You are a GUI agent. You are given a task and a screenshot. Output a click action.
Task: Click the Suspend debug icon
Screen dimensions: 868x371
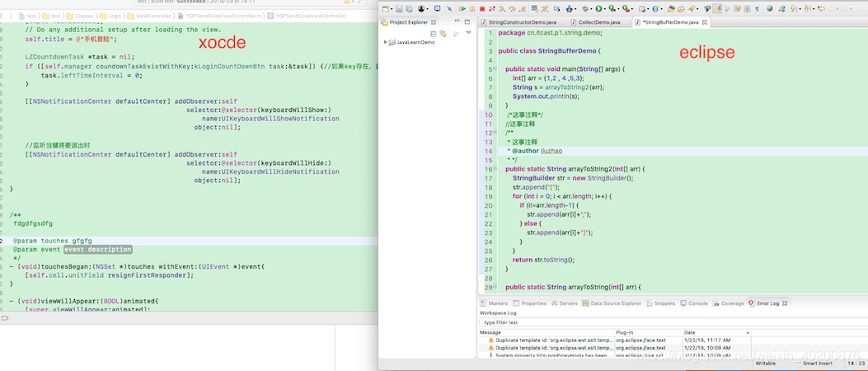(x=472, y=9)
